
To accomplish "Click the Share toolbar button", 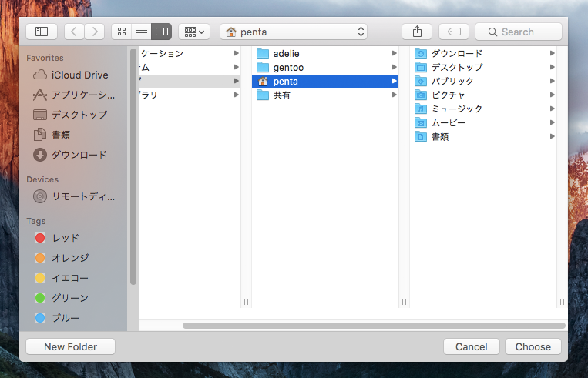I will click(x=417, y=32).
